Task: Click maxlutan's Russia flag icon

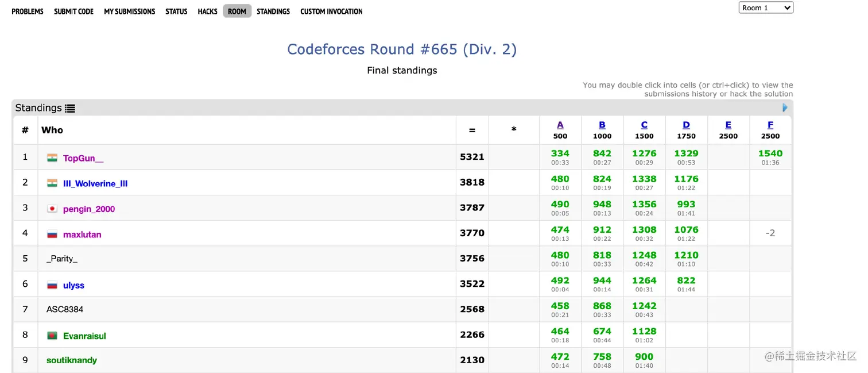Action: [x=52, y=234]
